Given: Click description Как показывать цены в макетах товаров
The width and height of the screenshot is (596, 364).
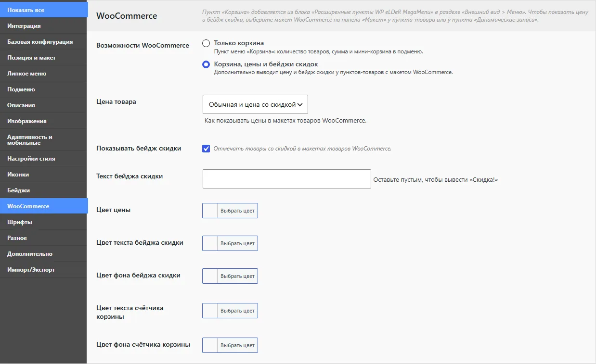Looking at the screenshot, I should coord(285,121).
